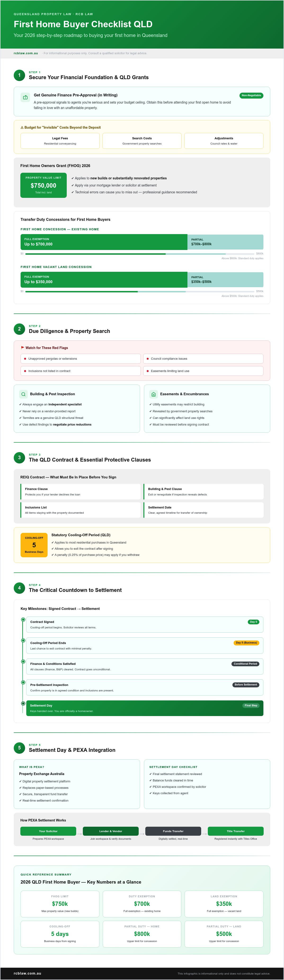Click the Partial $700k–$800k bar
The width and height of the screenshot is (284, 980).
pyautogui.click(x=226, y=242)
